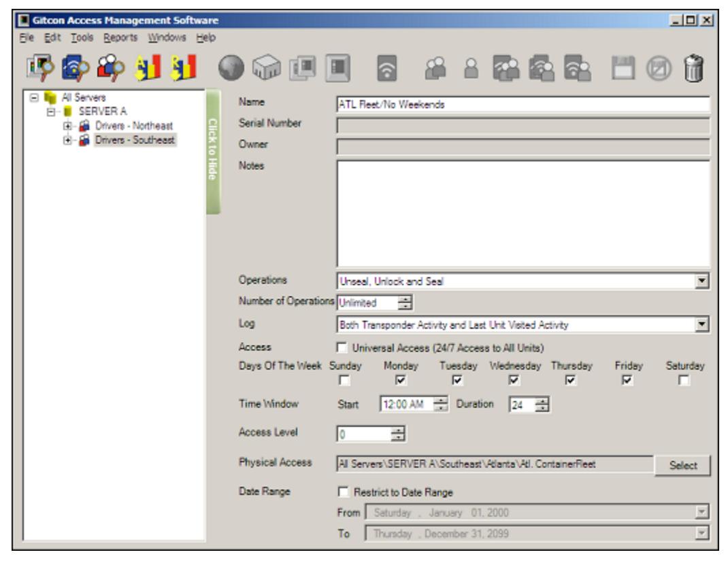The width and height of the screenshot is (728, 561).
Task: Open the From date dropdown
Action: click(x=701, y=512)
